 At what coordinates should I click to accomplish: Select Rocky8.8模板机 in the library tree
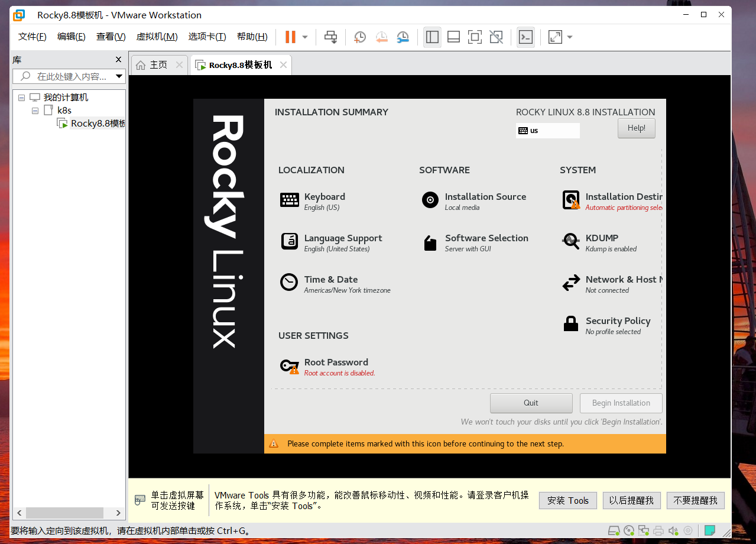pos(98,124)
